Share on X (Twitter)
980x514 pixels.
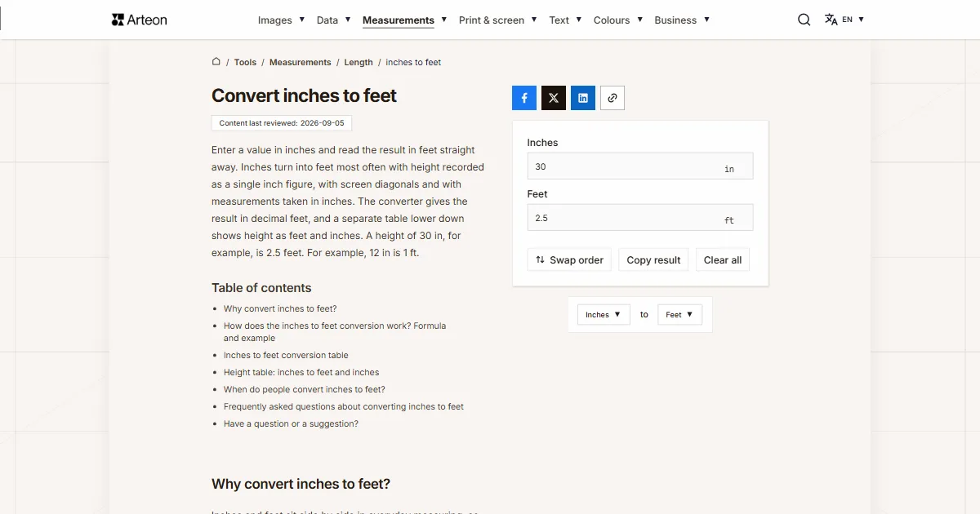pyautogui.click(x=554, y=98)
